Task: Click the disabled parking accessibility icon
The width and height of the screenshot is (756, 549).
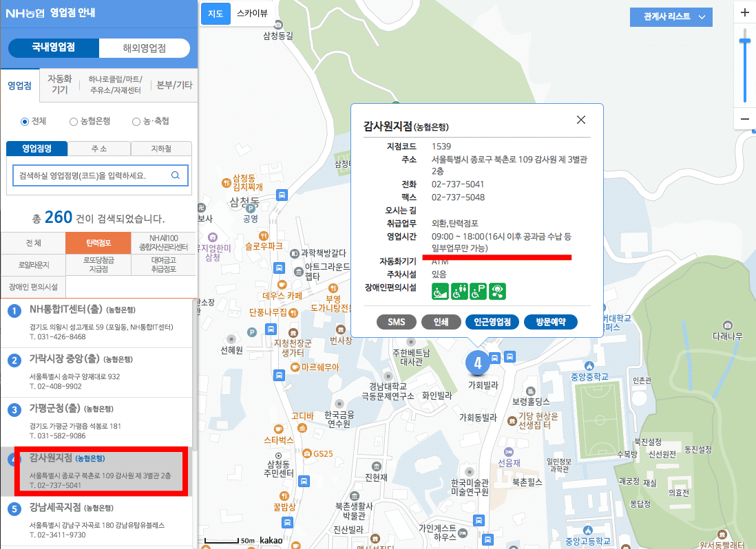Action: [x=478, y=292]
